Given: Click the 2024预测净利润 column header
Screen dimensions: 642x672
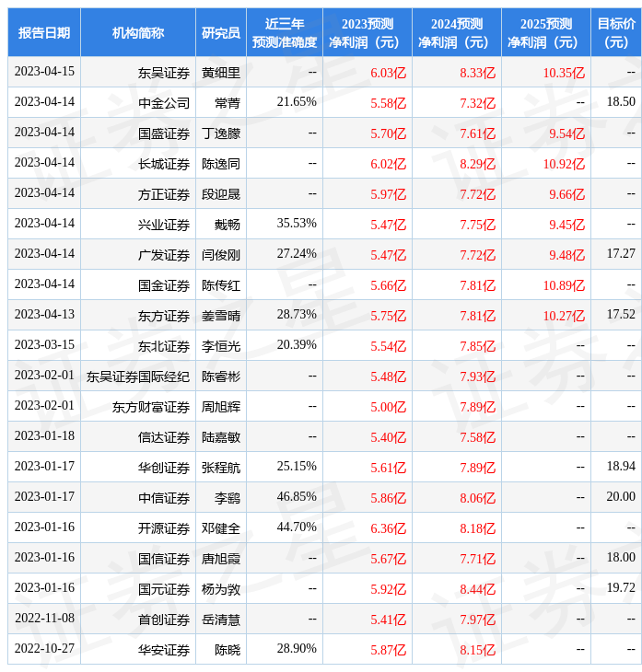Looking at the screenshot, I should click(457, 32).
